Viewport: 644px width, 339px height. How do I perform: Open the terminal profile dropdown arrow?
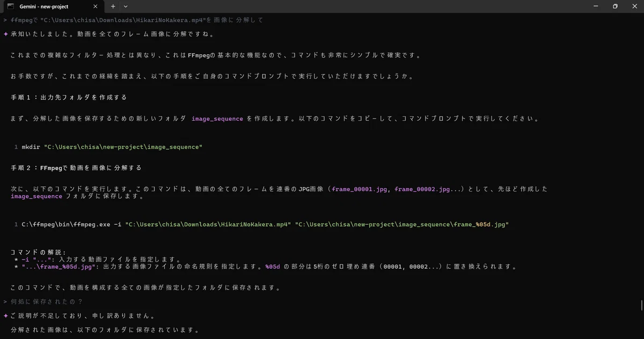(126, 6)
